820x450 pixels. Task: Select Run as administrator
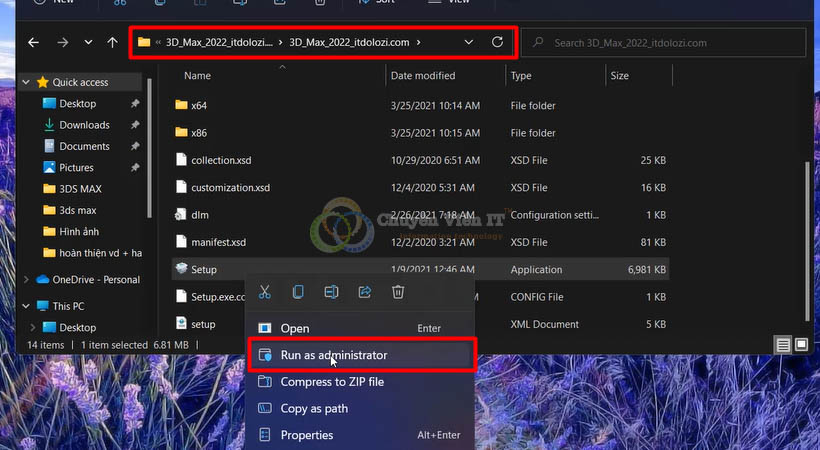coord(333,355)
